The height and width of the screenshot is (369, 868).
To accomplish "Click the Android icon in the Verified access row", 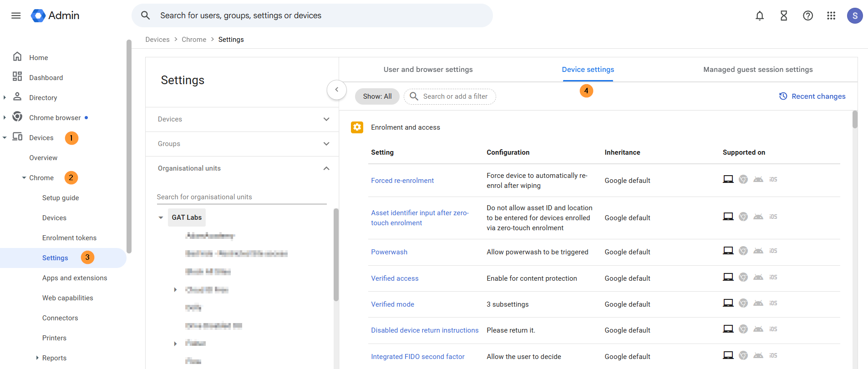I will [758, 277].
